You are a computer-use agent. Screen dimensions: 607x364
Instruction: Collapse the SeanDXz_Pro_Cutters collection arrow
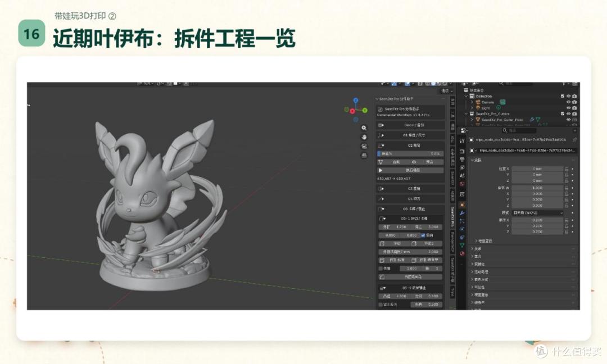[x=466, y=113]
